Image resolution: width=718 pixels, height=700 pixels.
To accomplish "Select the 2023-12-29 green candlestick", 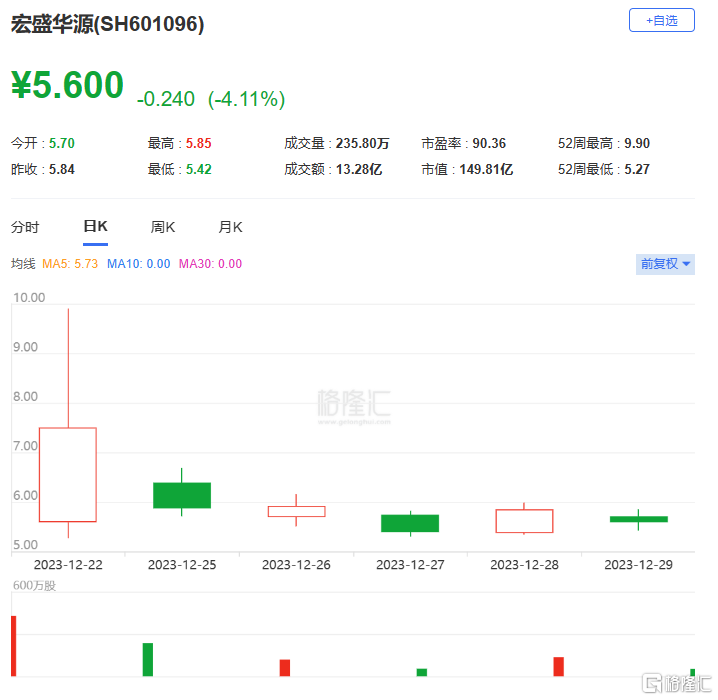I will click(638, 519).
